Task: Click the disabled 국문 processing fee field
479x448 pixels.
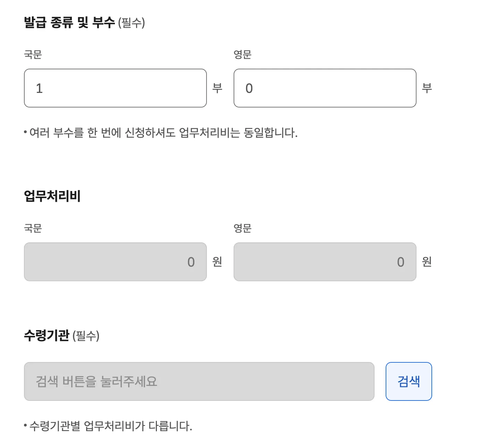Action: [x=115, y=262]
